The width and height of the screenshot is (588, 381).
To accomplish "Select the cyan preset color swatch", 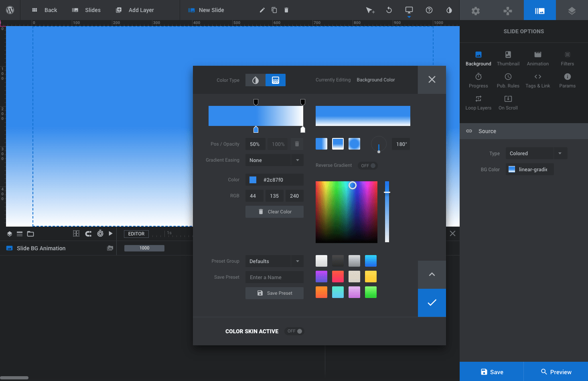I will point(338,292).
